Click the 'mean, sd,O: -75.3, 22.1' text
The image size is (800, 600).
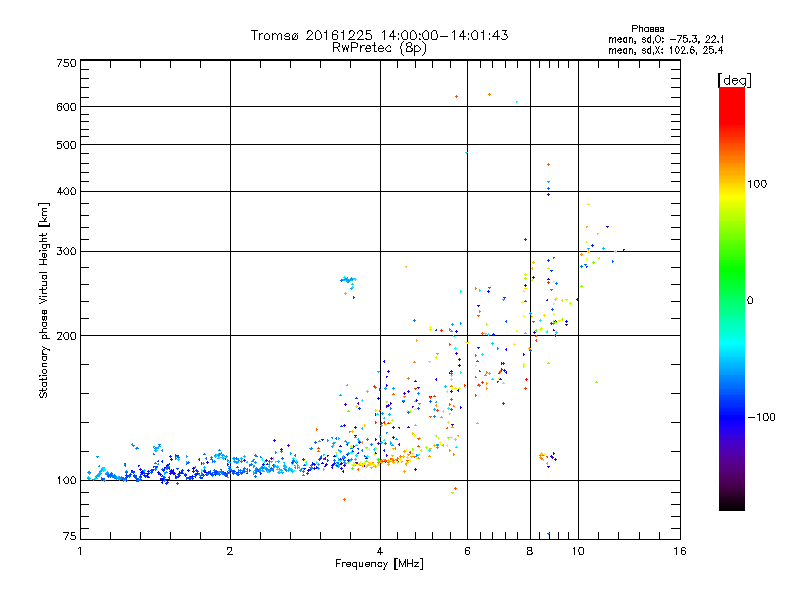click(x=666, y=39)
